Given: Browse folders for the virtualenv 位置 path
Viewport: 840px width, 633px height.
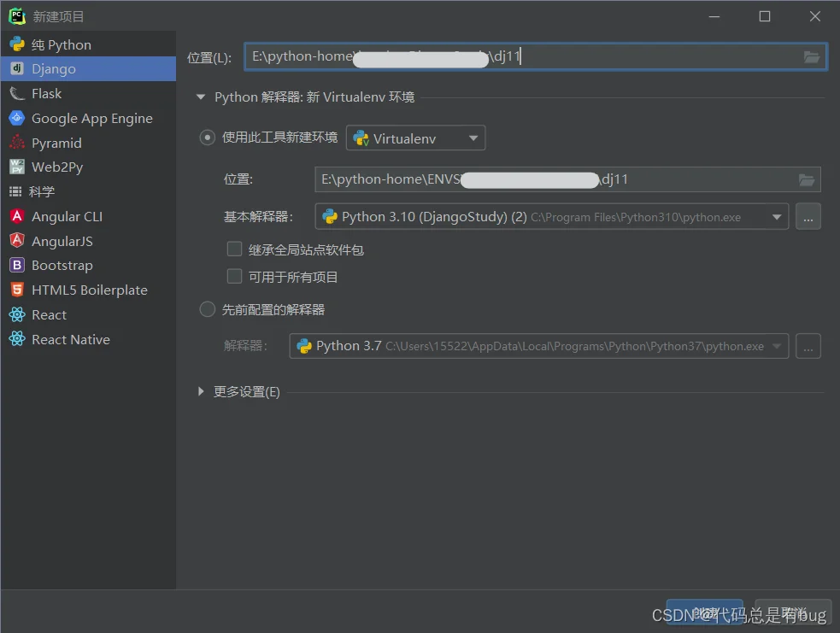Looking at the screenshot, I should (807, 180).
